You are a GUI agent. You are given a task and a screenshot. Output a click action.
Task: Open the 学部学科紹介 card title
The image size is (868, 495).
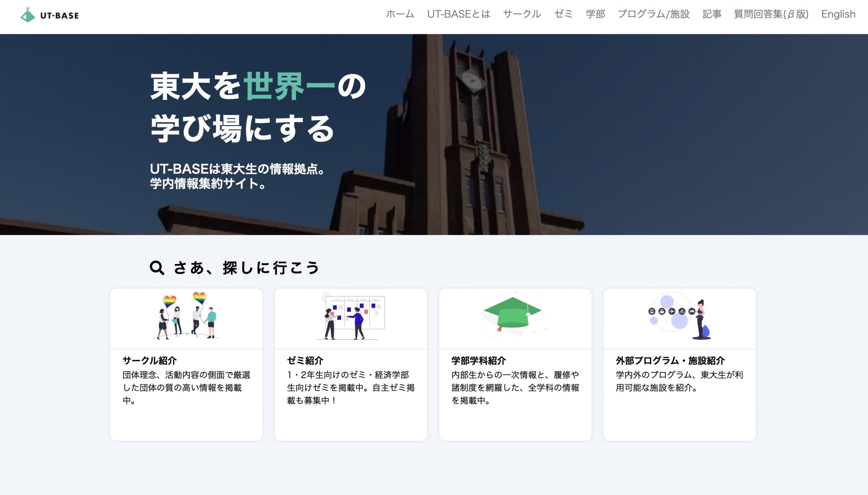click(x=478, y=360)
